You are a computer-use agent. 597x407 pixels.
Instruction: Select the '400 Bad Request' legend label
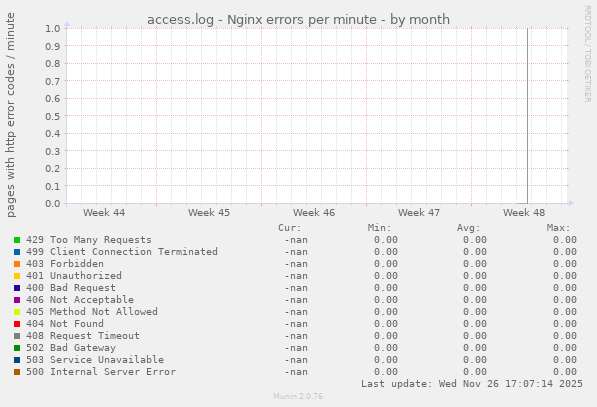[x=71, y=288]
